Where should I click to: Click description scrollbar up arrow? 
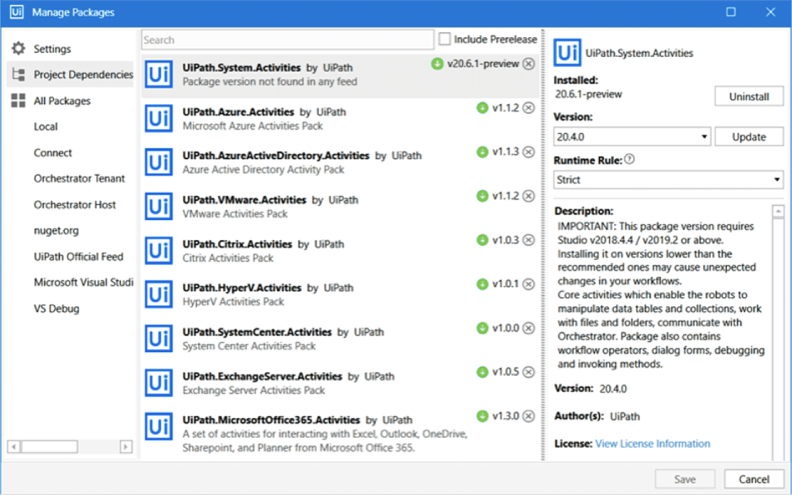778,211
